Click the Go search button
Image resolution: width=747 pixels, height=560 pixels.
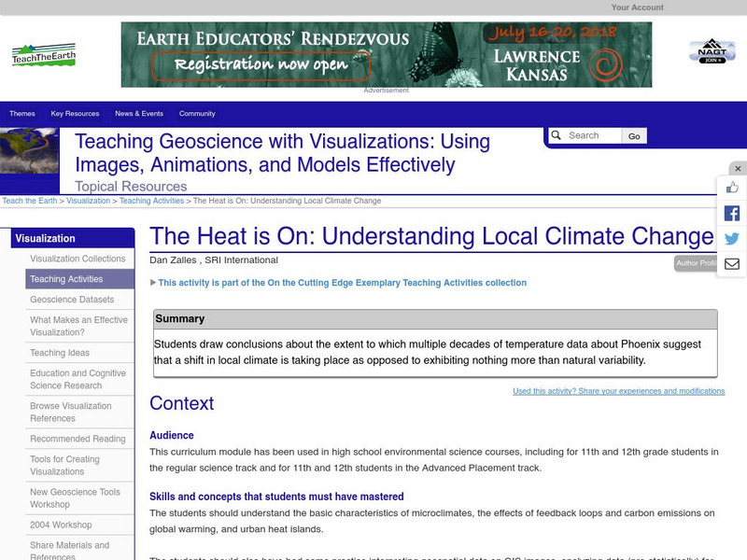[634, 136]
